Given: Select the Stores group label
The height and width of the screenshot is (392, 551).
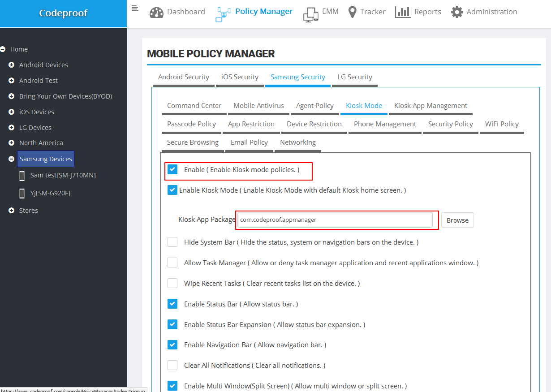Looking at the screenshot, I should [29, 211].
